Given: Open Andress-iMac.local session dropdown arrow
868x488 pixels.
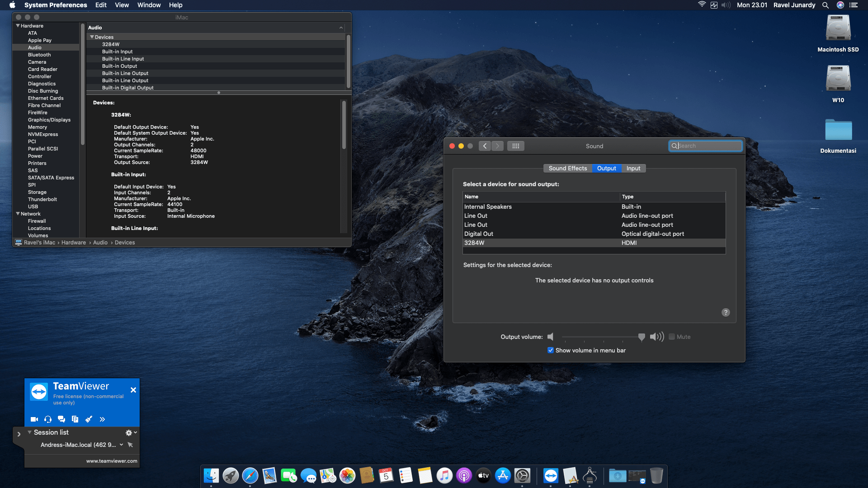Looking at the screenshot, I should click(x=121, y=445).
